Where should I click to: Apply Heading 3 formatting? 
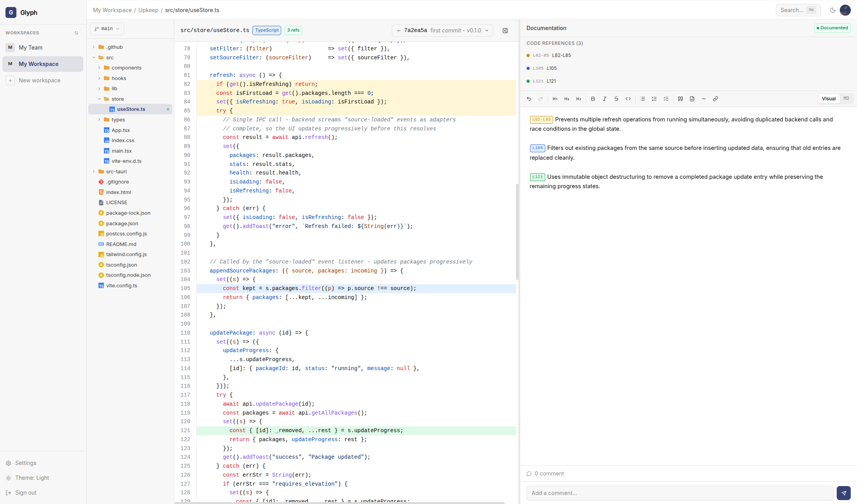click(x=578, y=99)
